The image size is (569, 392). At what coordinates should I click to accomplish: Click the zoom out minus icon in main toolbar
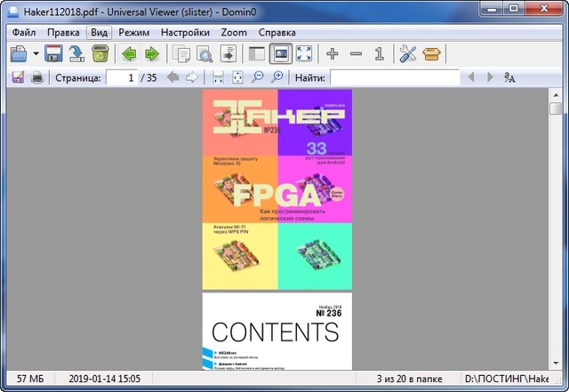[356, 54]
